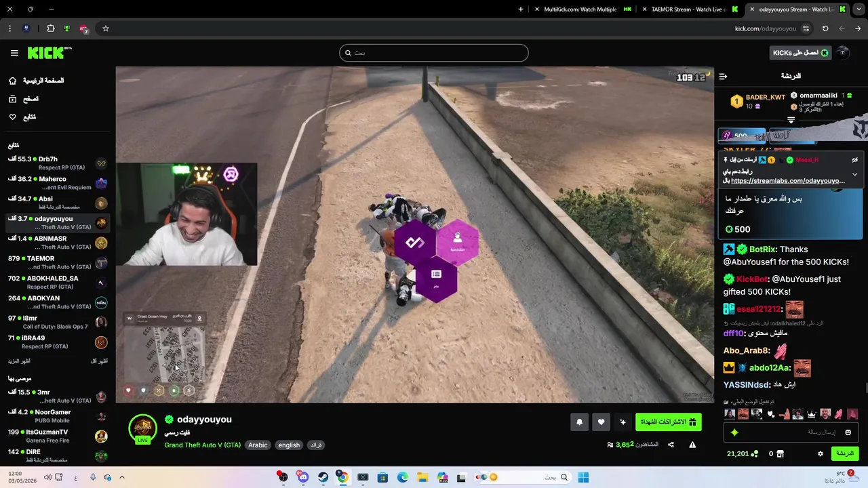Select the odayyouyou Stream browser tab
This screenshot has width=868, height=488.
pos(797,9)
